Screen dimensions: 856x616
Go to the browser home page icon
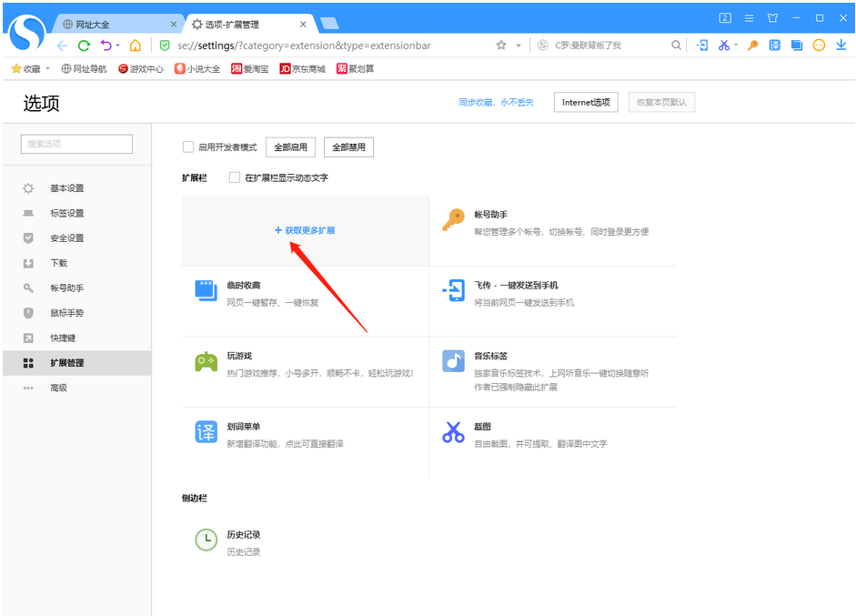point(135,45)
